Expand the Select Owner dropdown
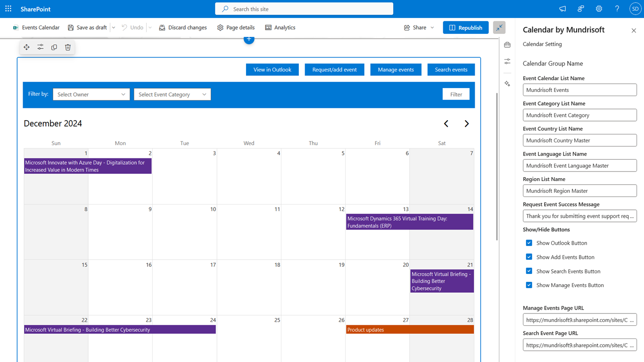644x362 pixels. [91, 94]
